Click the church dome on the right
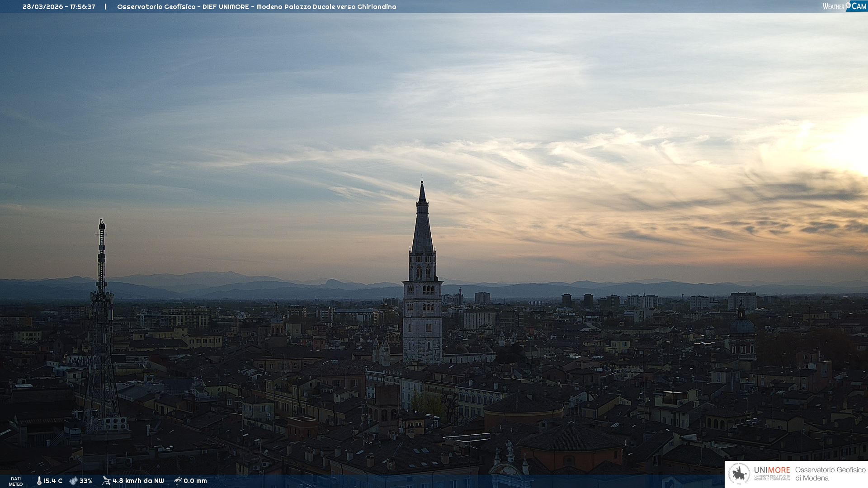 point(742,325)
